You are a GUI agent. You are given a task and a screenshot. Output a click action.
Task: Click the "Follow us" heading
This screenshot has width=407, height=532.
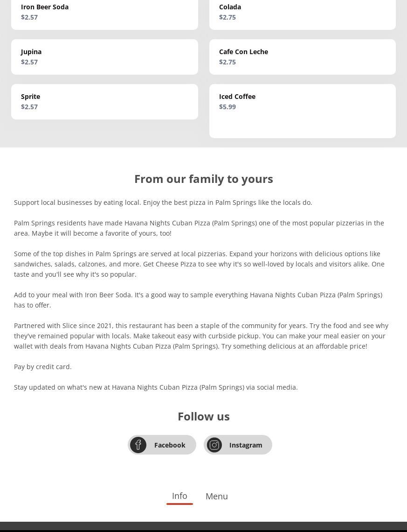[204, 416]
